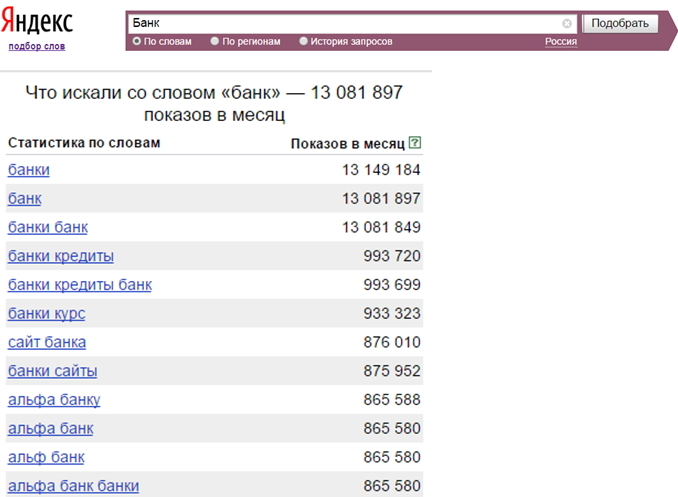Click the value 933 323
This screenshot has height=497, width=678.
pos(392,314)
